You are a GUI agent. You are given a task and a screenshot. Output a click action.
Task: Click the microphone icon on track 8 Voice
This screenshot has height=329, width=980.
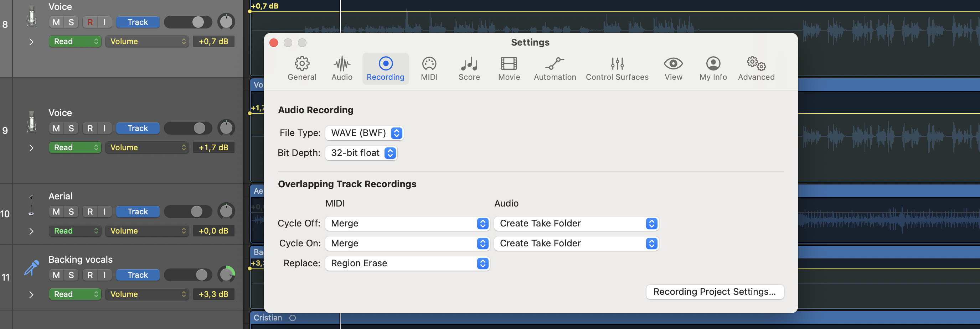(32, 16)
